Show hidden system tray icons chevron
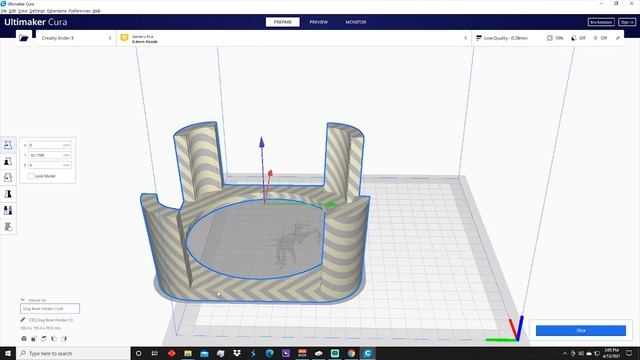 pyautogui.click(x=565, y=353)
